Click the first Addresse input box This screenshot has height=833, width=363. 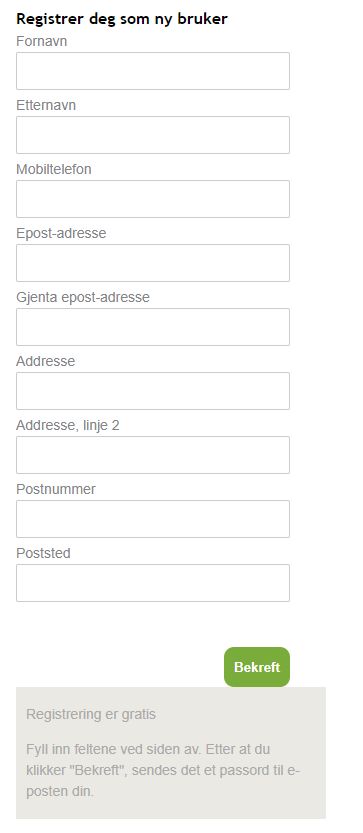[x=153, y=391]
